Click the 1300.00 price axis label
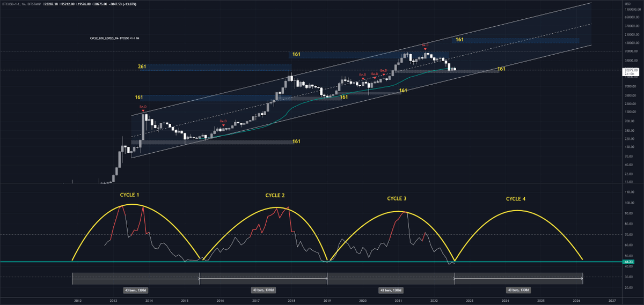The width and height of the screenshot is (644, 305). pos(630,112)
